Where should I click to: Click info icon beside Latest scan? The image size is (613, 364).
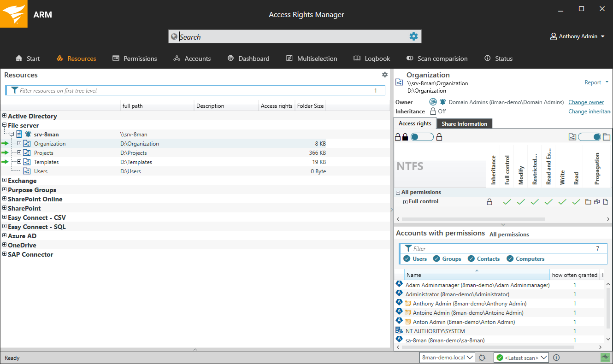pos(556,358)
